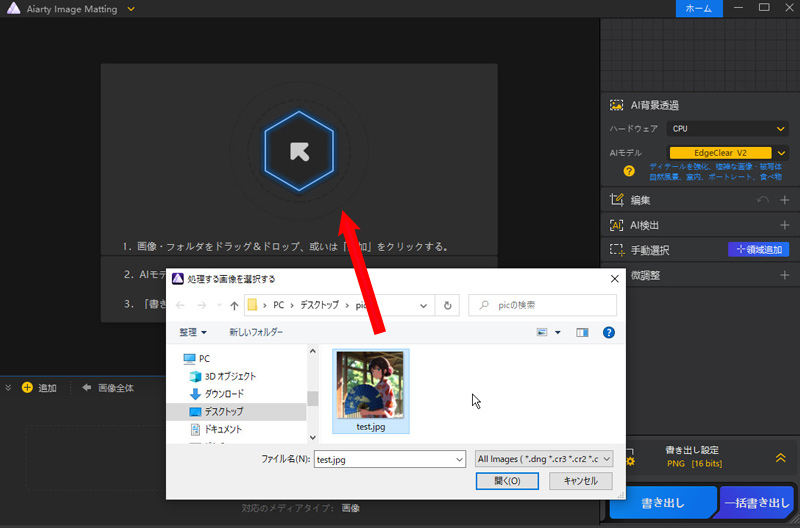Click the hexagon import icon
The width and height of the screenshot is (800, 528).
(299, 152)
